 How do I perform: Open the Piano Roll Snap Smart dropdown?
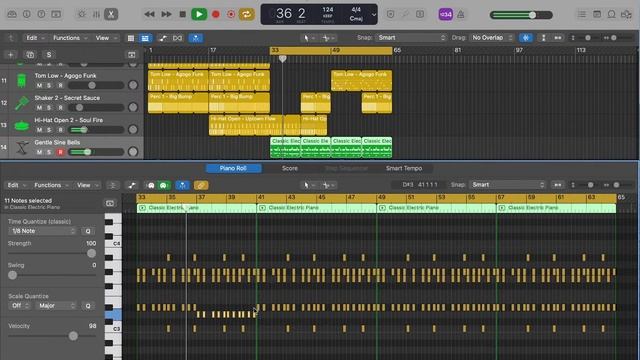point(508,185)
